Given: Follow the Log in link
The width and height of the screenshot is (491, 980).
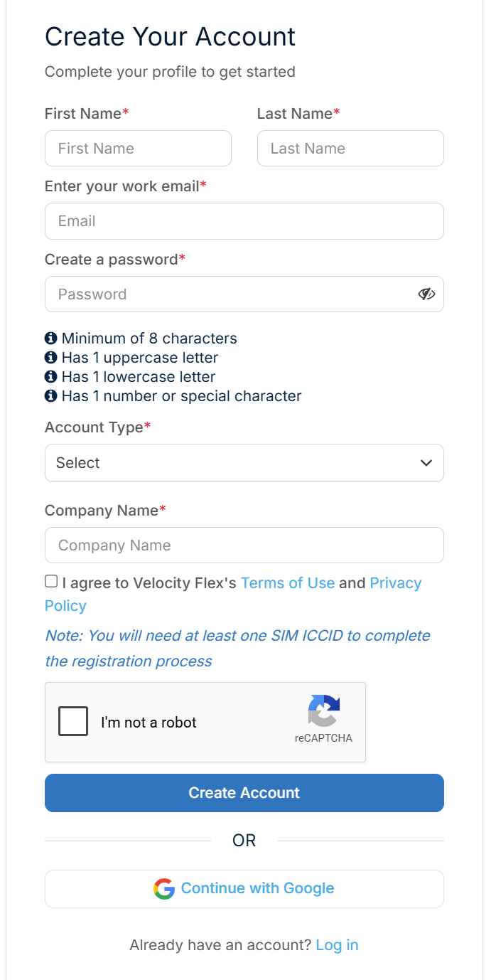Looking at the screenshot, I should point(337,945).
